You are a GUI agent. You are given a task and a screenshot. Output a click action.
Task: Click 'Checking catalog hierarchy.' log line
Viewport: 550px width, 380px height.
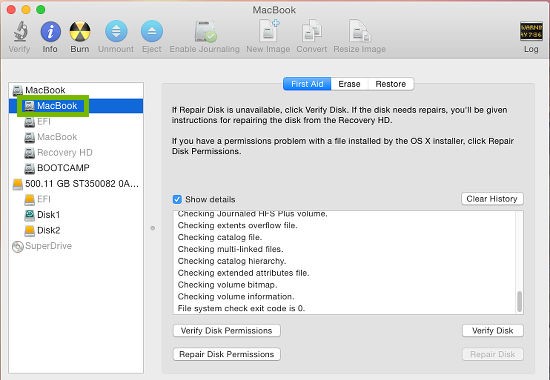pyautogui.click(x=232, y=261)
